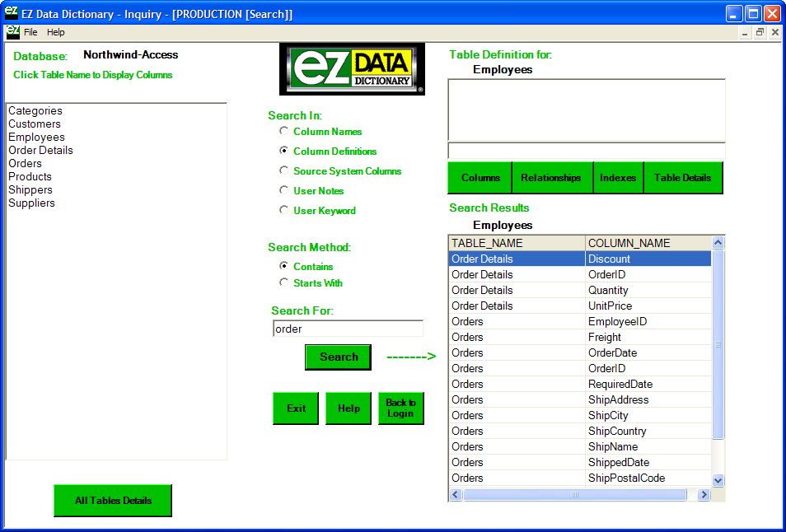Choose the User Keyword search option
Image resolution: width=786 pixels, height=532 pixels.
tap(284, 210)
